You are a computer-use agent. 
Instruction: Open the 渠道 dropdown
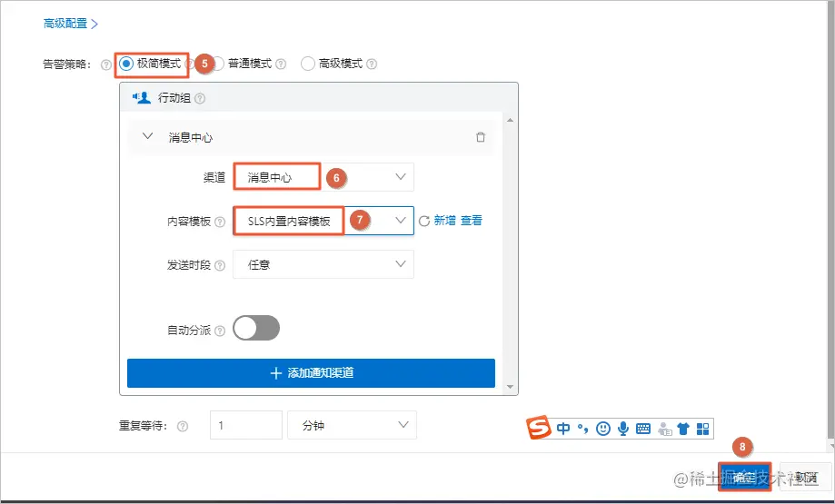click(323, 177)
